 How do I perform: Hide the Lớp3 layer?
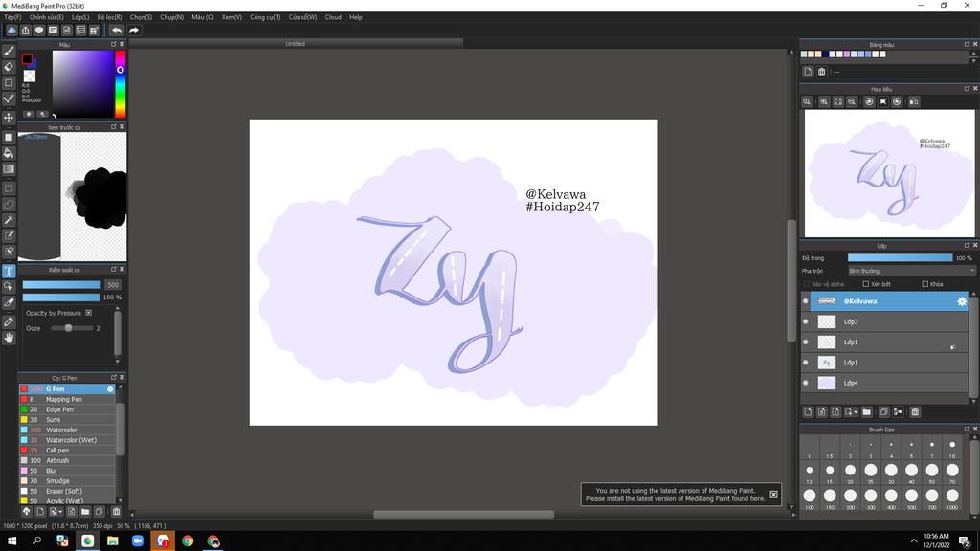click(x=806, y=321)
